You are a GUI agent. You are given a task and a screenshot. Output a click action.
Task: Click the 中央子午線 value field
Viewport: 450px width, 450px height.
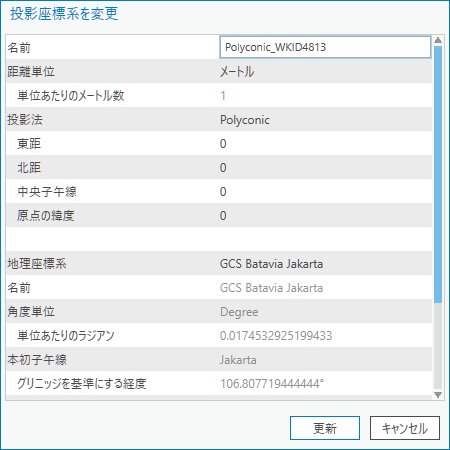pos(325,192)
